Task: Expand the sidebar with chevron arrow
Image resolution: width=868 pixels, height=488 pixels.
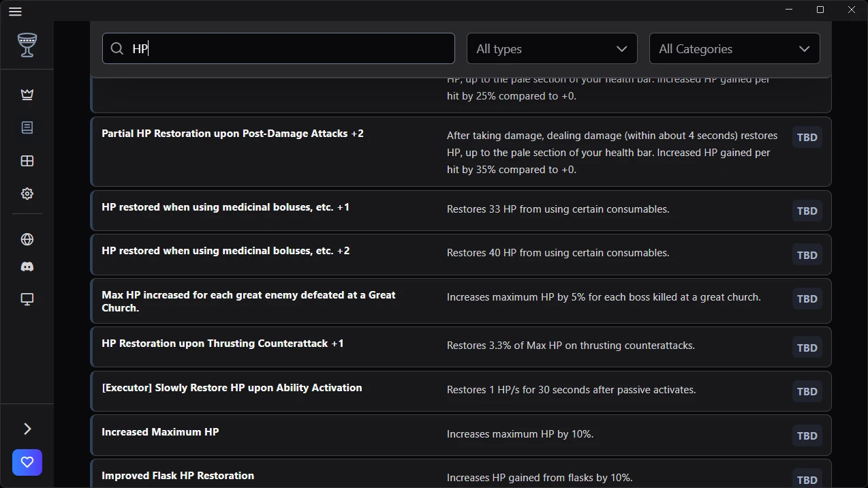Action: coord(27,429)
